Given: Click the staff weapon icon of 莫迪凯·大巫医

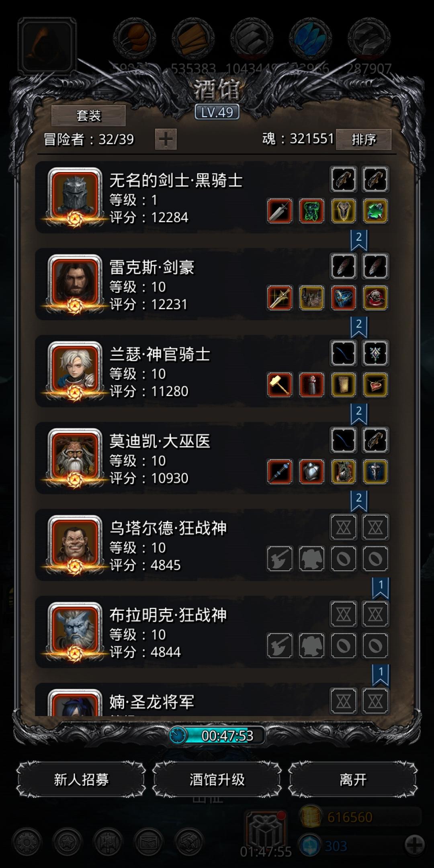Looking at the screenshot, I should [280, 472].
